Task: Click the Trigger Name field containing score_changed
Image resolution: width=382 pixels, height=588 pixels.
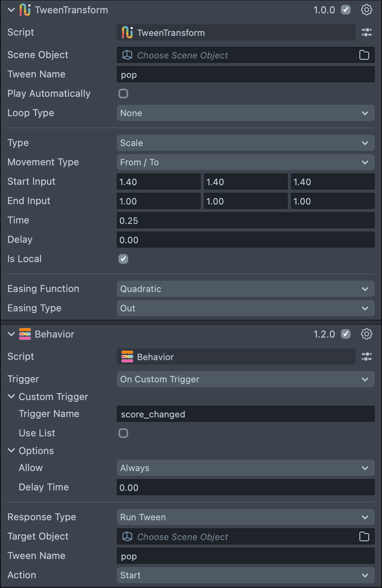Action: tap(245, 414)
